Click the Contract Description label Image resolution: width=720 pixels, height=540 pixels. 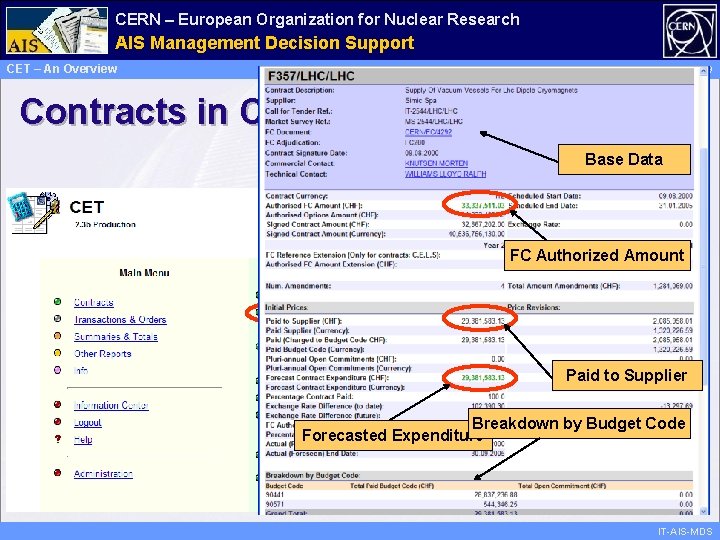pyautogui.click(x=300, y=90)
